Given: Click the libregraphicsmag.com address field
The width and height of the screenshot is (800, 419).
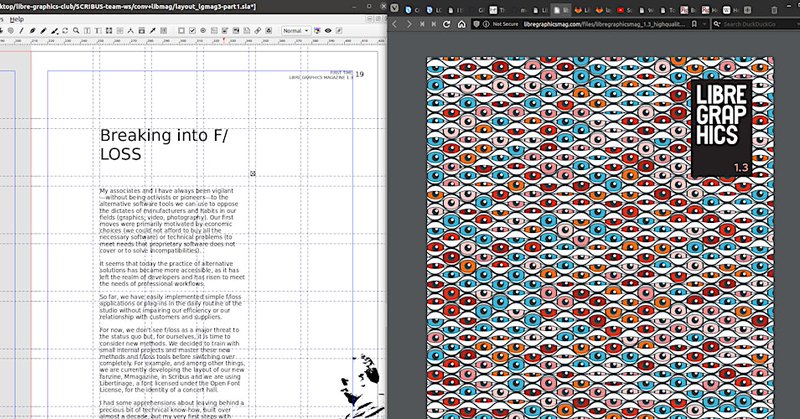Looking at the screenshot, I should tap(605, 24).
